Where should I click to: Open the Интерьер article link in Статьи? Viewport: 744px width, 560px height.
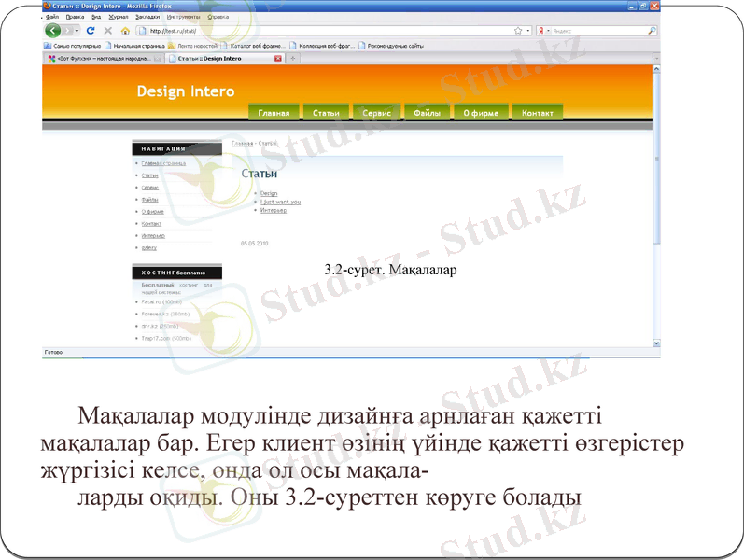[x=274, y=210]
